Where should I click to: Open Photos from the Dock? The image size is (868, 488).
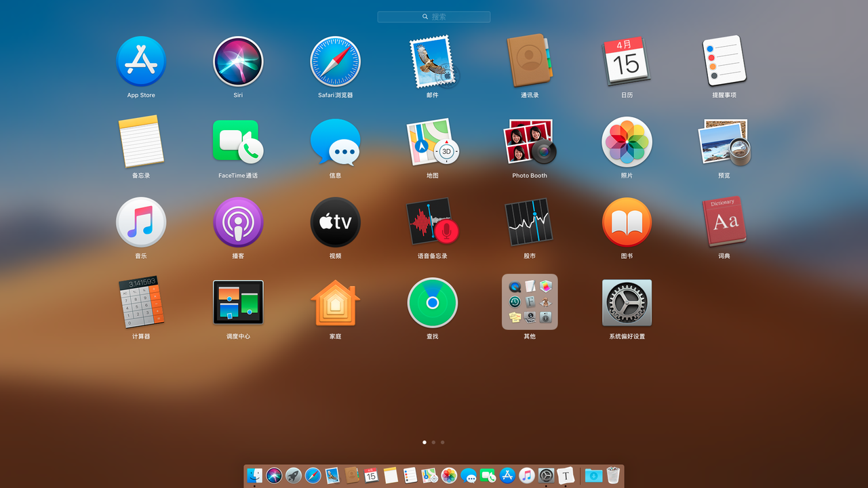[x=449, y=475]
